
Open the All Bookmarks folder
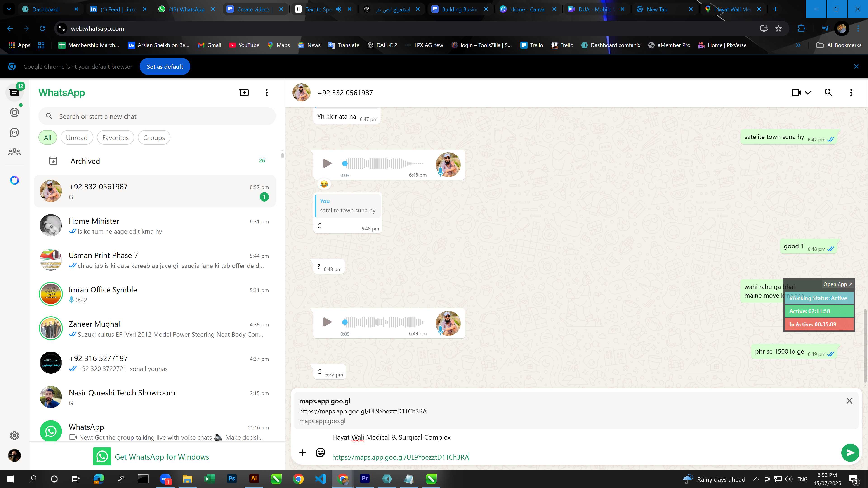point(839,45)
